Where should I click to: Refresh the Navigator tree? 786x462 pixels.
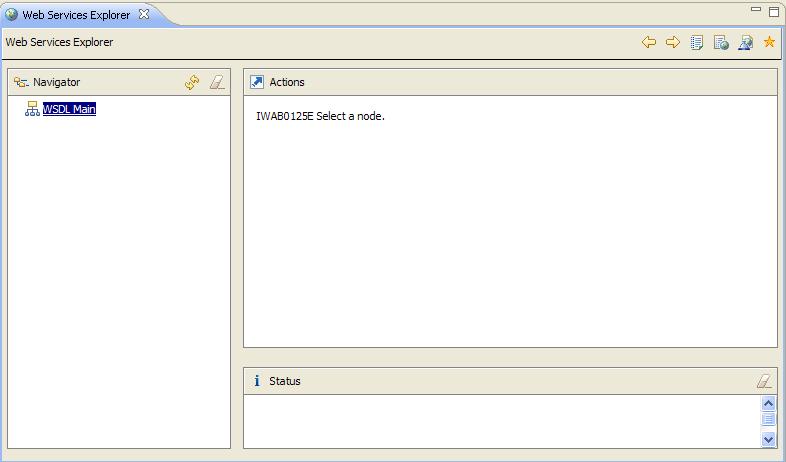point(192,82)
